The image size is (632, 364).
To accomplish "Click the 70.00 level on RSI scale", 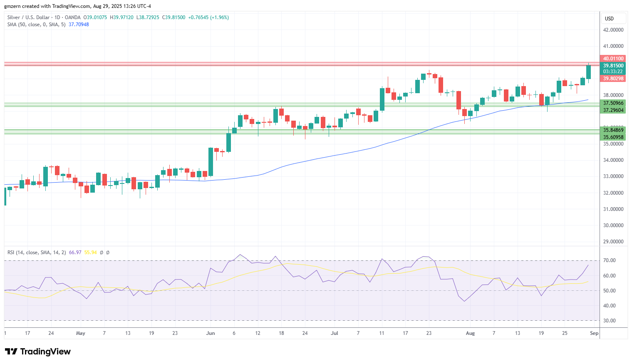I will point(610,260).
